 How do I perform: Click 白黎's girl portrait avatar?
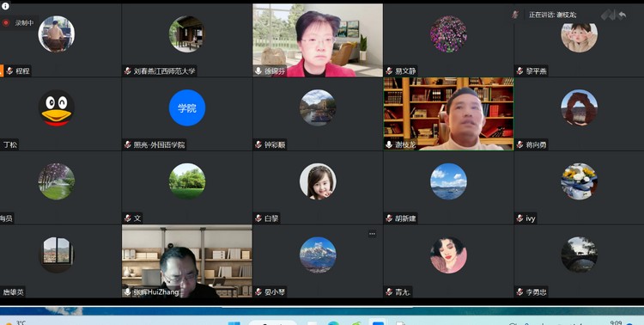[318, 181]
